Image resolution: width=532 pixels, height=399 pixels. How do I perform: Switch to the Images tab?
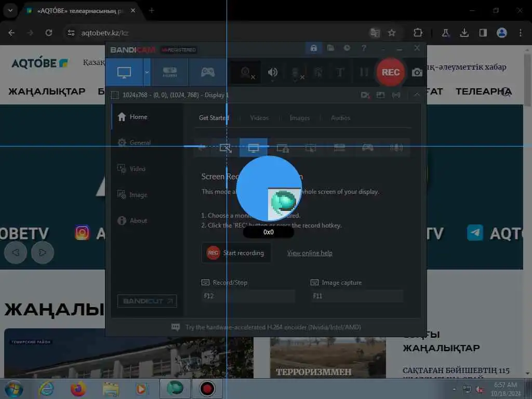pos(300,118)
